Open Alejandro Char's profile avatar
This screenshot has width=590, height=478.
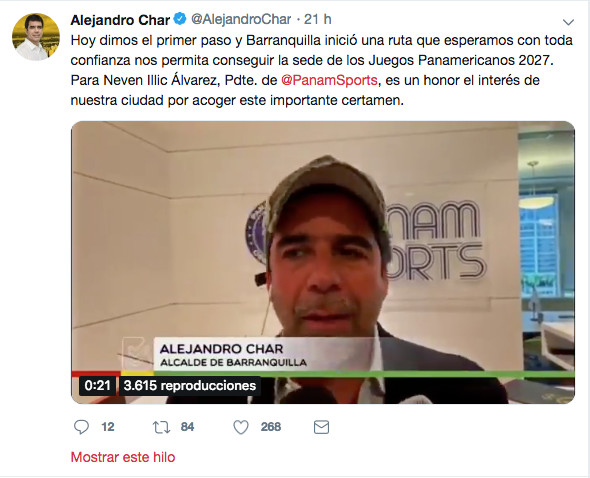point(36,37)
